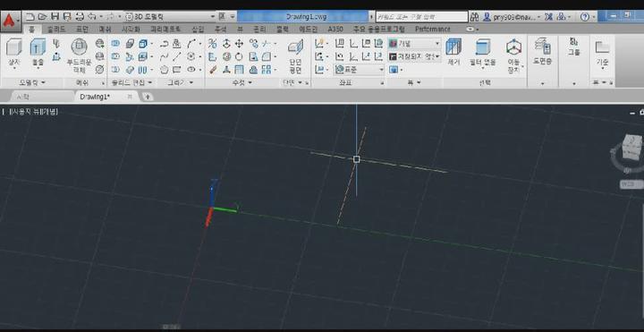The height and width of the screenshot is (332, 644).
Task: Select the Rotate tool in the Modify panel
Action: (239, 56)
